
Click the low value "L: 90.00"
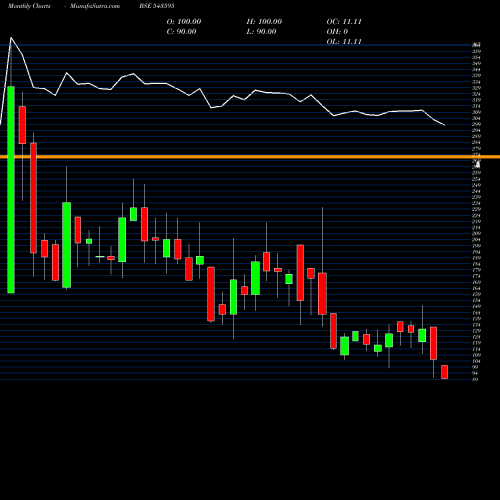tap(261, 32)
